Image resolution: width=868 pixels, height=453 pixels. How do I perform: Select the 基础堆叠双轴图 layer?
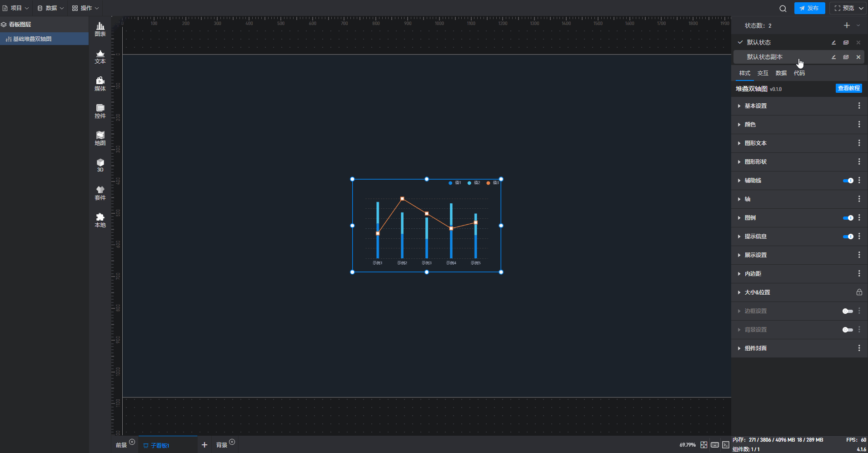32,39
